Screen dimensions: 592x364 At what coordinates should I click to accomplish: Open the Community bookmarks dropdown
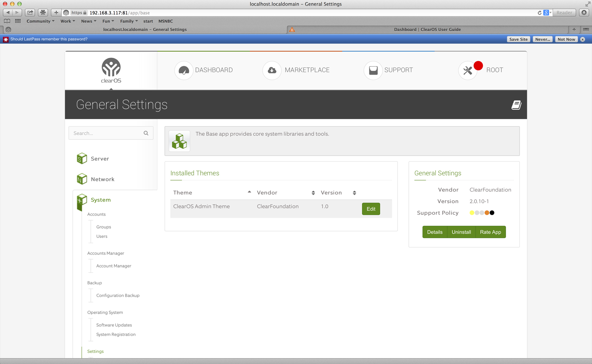tap(40, 21)
